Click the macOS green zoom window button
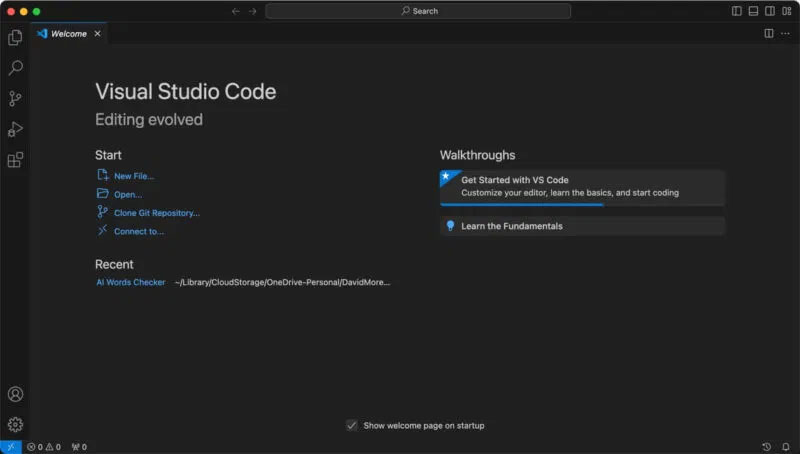Image resolution: width=800 pixels, height=454 pixels. (x=36, y=11)
